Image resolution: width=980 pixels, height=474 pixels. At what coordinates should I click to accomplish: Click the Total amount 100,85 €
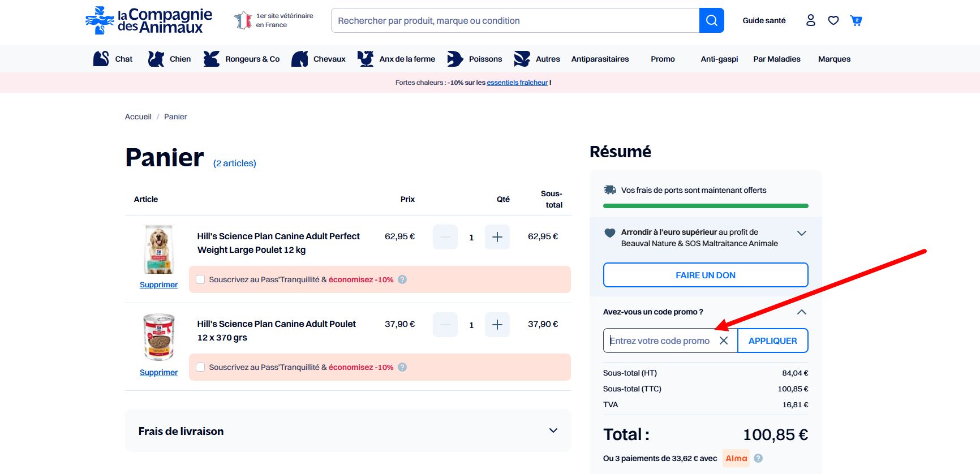[x=775, y=434]
